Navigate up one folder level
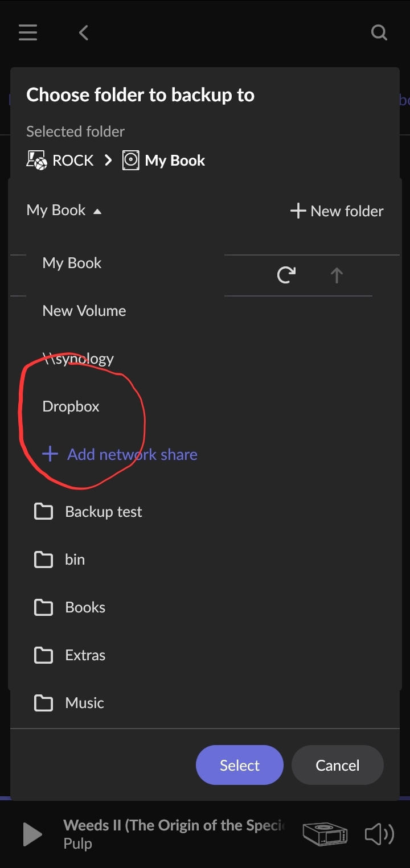Image resolution: width=410 pixels, height=868 pixels. (337, 275)
